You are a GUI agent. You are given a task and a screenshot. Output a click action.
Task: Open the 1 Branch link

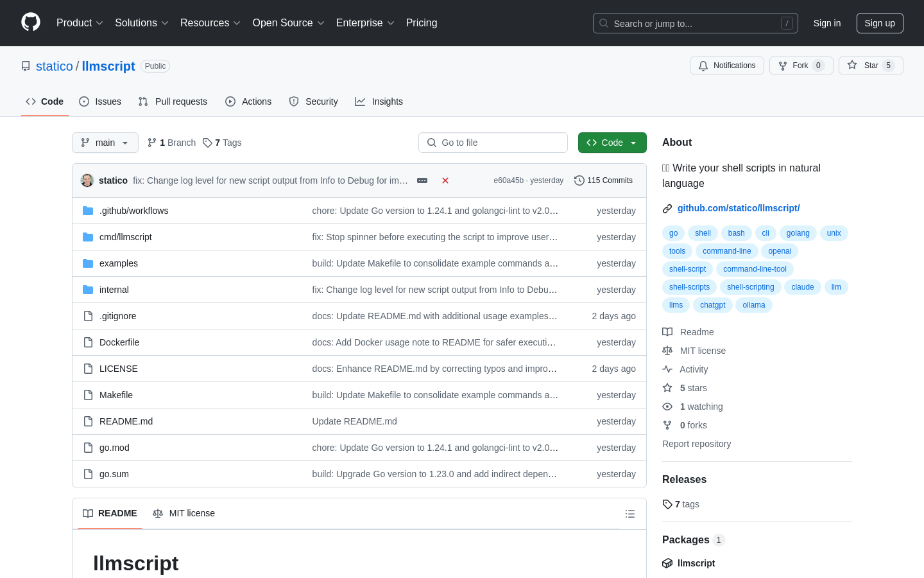point(171,143)
